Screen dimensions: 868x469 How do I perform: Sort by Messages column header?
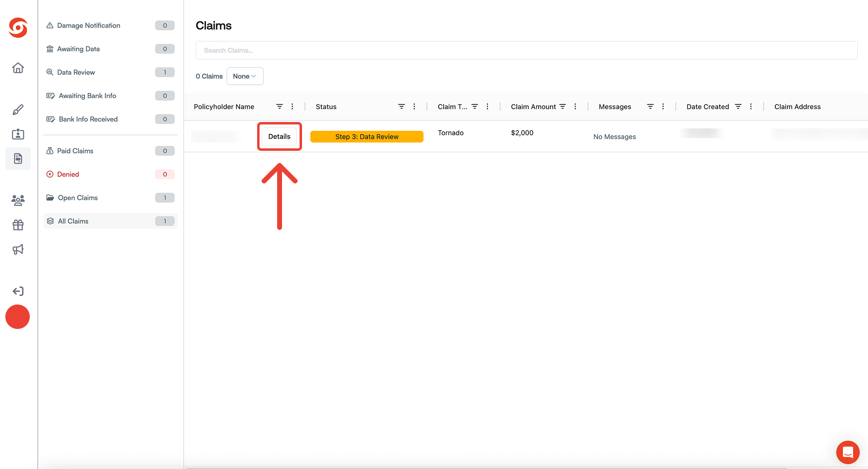[615, 107]
